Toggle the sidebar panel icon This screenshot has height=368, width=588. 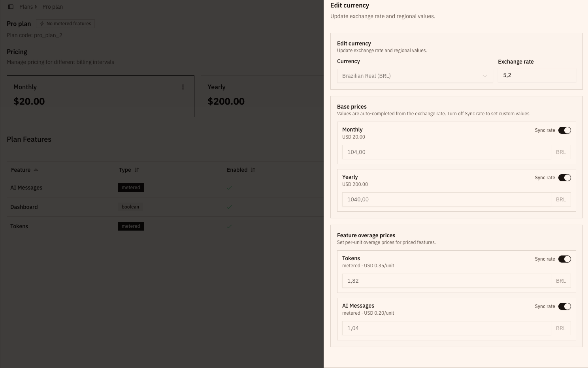click(11, 7)
